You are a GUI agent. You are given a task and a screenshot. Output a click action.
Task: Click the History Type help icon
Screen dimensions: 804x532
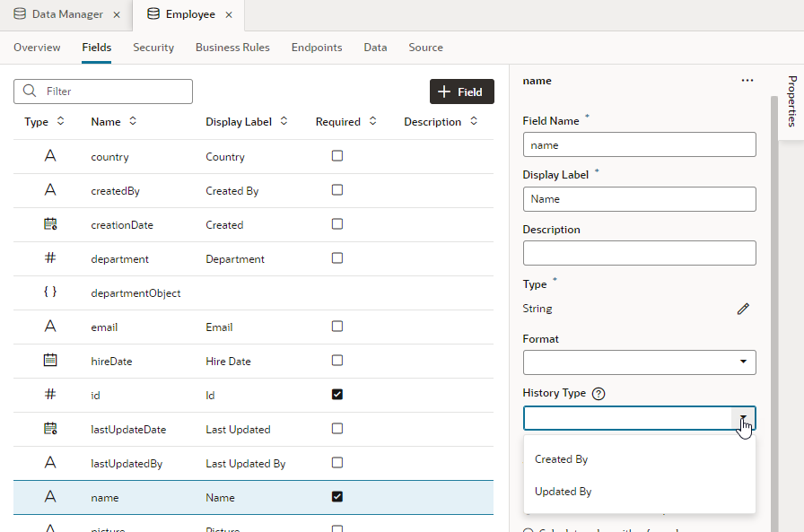point(599,394)
